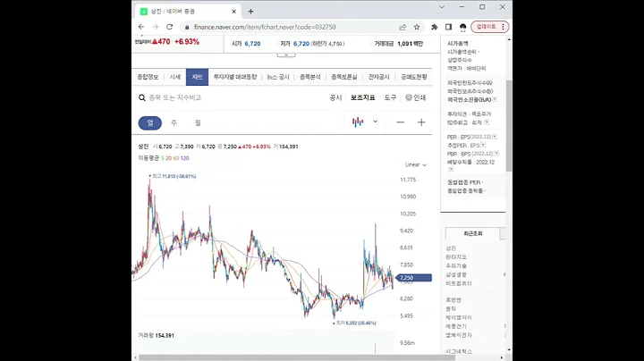This screenshot has height=361, width=644.
Task: Open the extensions puzzle icon
Action: click(434, 27)
